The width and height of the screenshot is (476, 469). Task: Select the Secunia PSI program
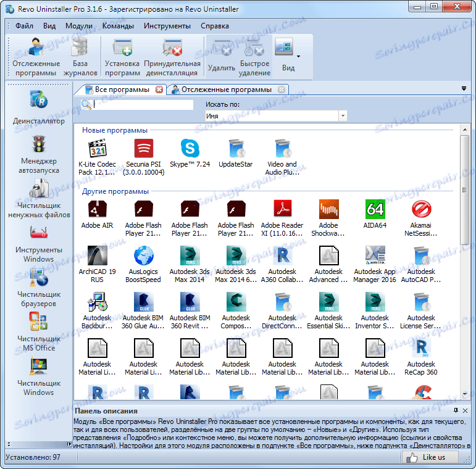tap(144, 157)
